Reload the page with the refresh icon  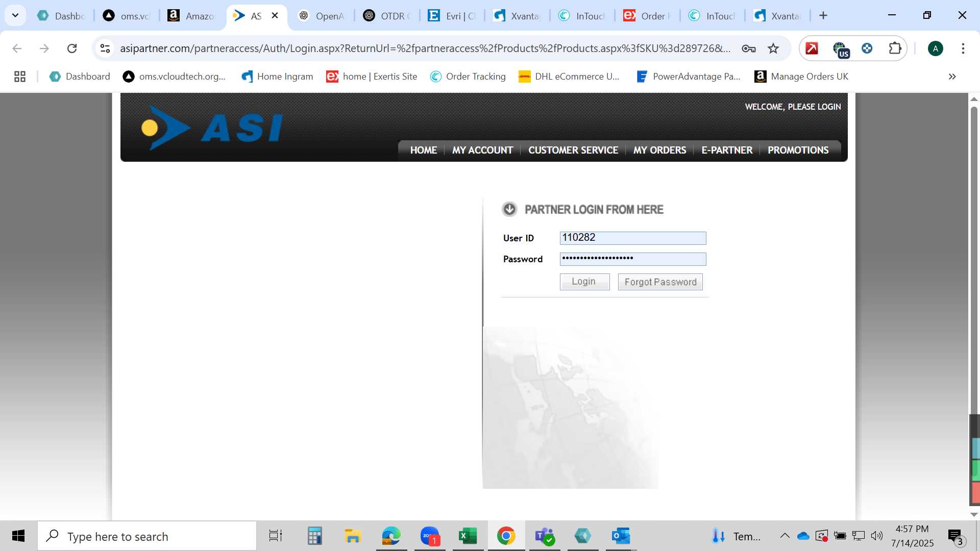pyautogui.click(x=72, y=48)
